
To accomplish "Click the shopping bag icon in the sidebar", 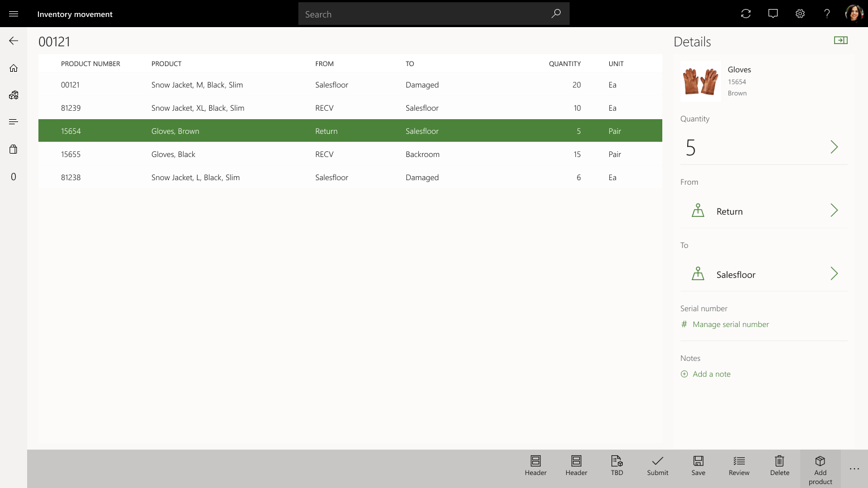I will [x=13, y=149].
